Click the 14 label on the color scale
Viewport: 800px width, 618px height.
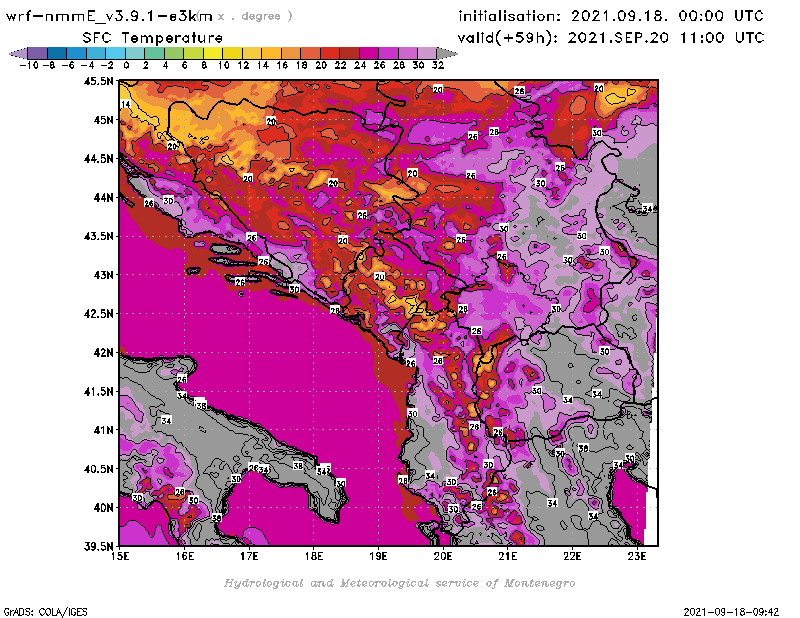click(x=263, y=65)
